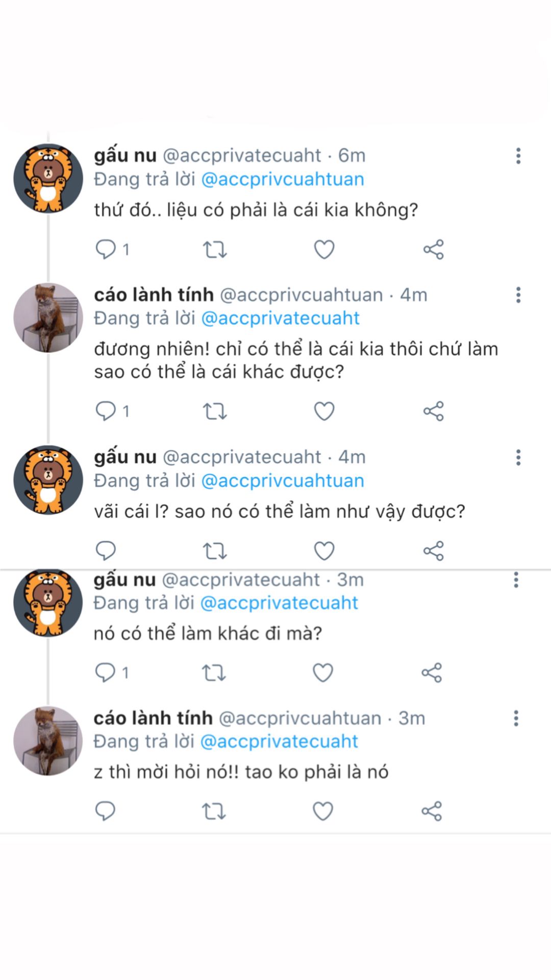Open gấu nu's tiger-bear avatar on first tweet
Screen dimensions: 551x980
click(48, 178)
